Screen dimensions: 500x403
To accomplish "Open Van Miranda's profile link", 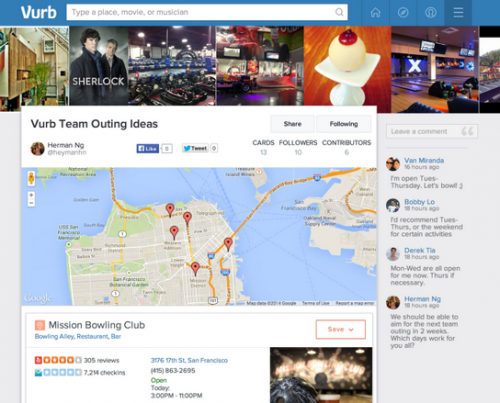I will coord(424,160).
